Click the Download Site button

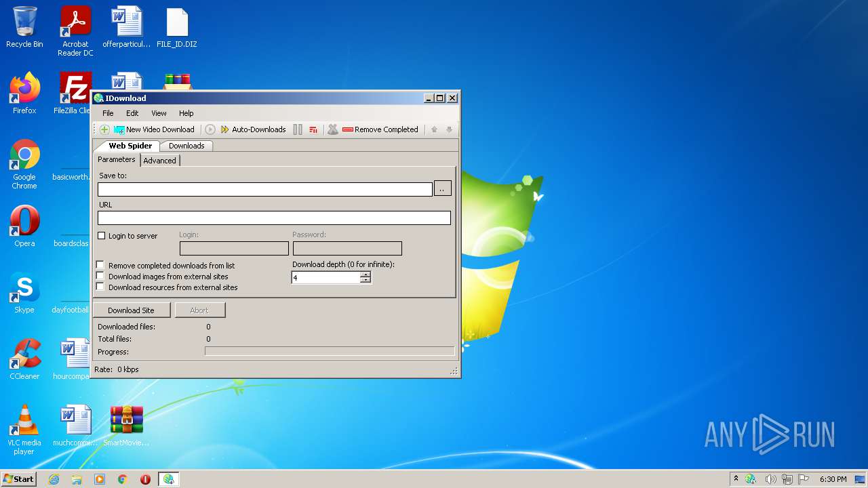131,310
